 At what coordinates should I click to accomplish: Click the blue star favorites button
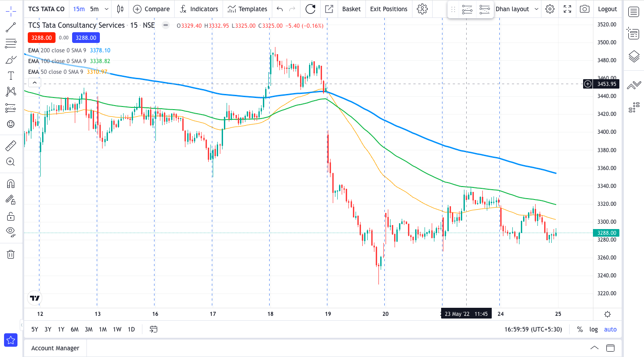point(11,340)
